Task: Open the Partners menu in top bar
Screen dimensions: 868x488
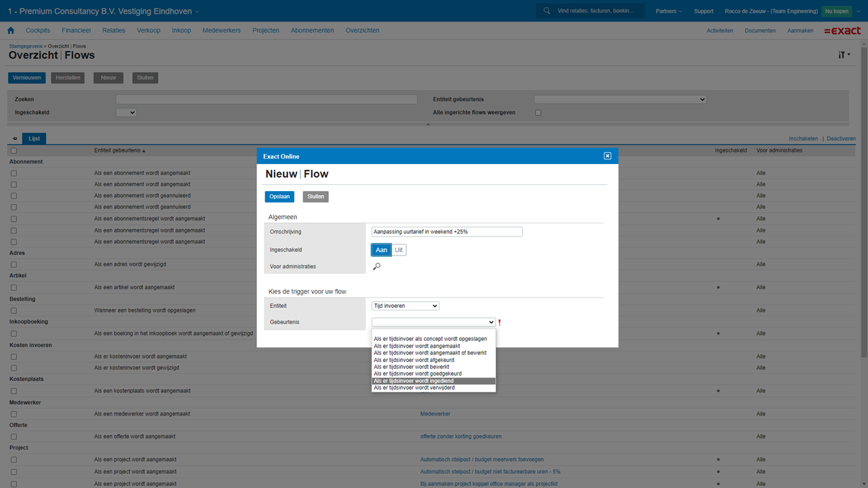Action: pyautogui.click(x=668, y=11)
